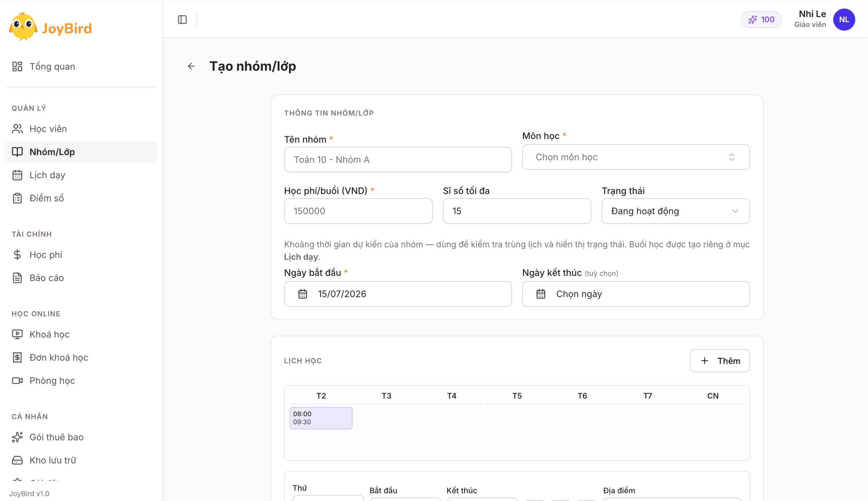868x501 pixels.
Task: Toggle the sidebar panel icon
Action: click(x=182, y=20)
